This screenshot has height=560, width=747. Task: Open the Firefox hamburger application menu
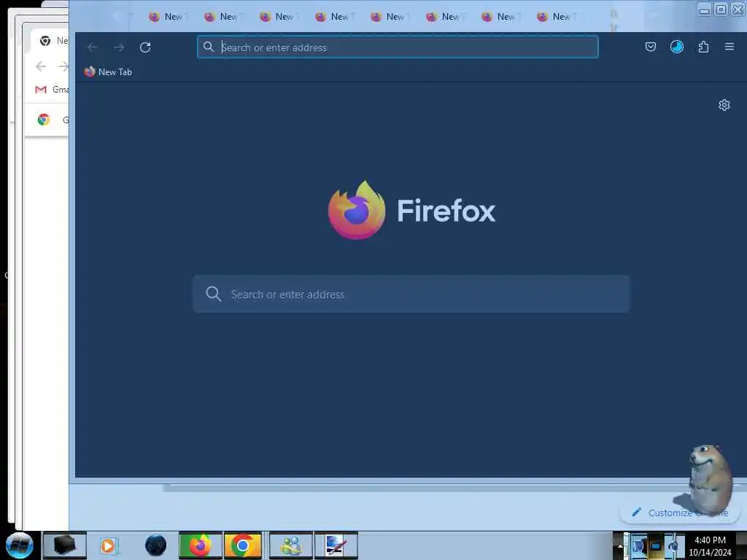point(729,47)
